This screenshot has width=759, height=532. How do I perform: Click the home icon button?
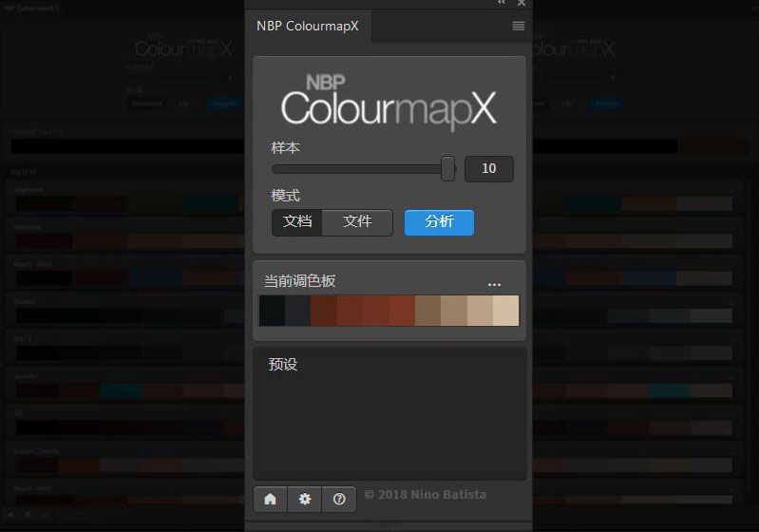[270, 499]
